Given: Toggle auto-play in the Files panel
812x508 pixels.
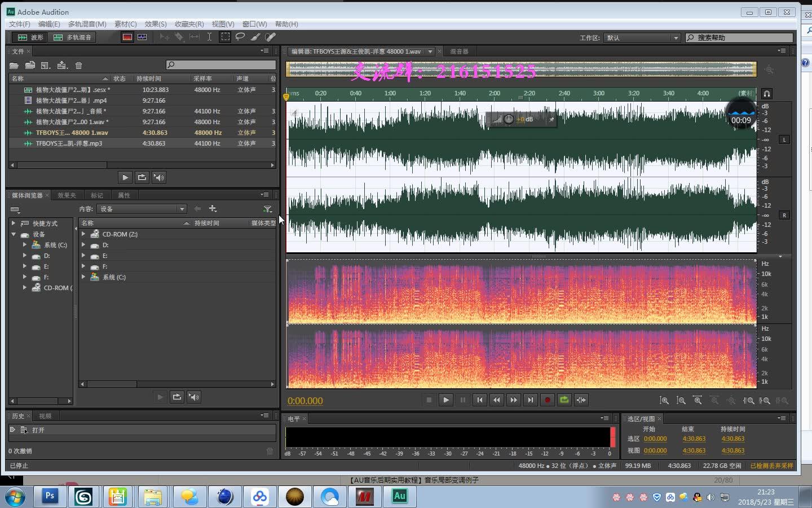Looking at the screenshot, I should [x=159, y=177].
